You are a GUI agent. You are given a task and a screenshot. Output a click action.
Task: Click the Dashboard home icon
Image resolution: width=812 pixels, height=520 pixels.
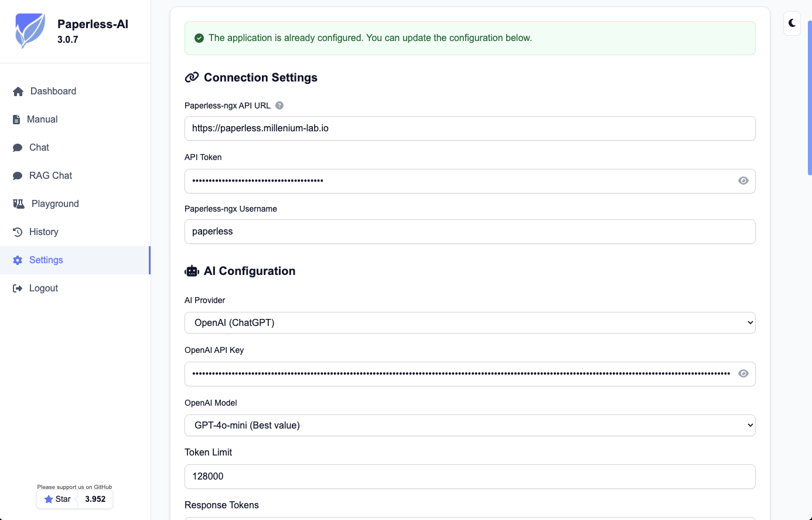coord(18,91)
